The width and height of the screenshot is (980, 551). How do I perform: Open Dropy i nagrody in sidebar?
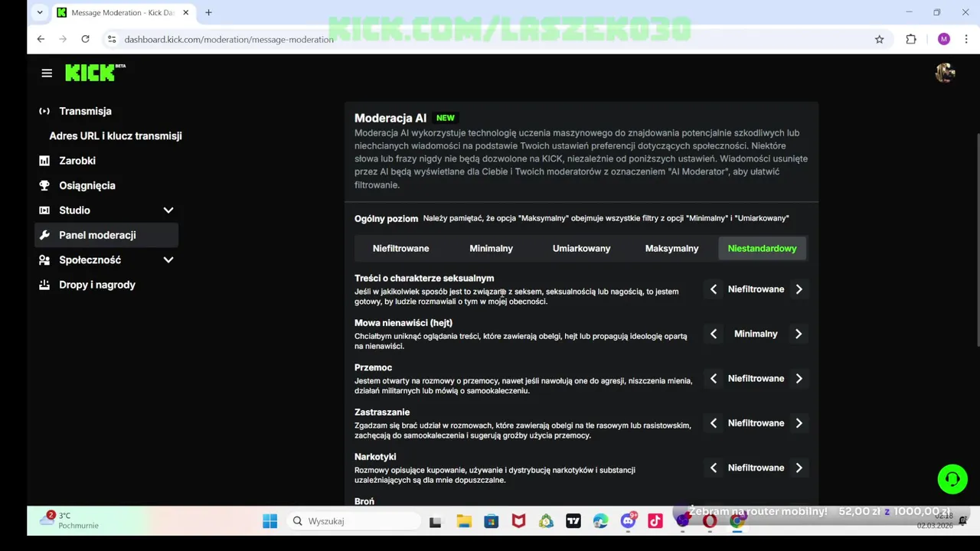pyautogui.click(x=97, y=285)
